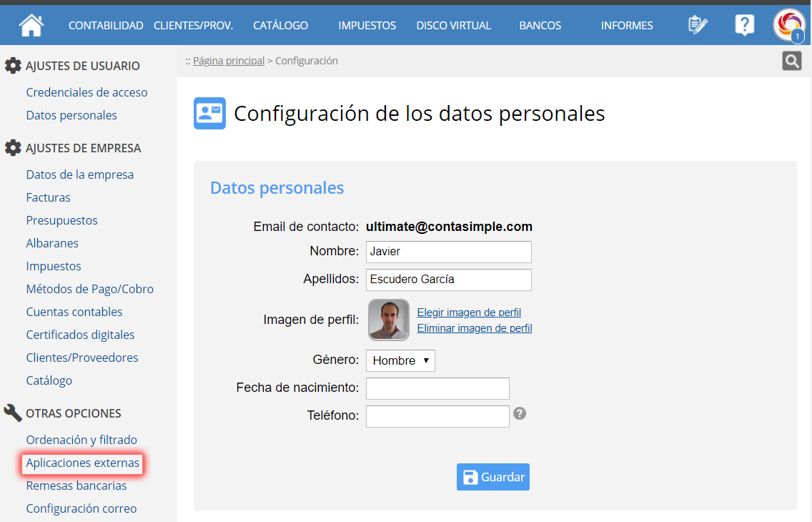This screenshot has width=812, height=522.
Task: Click the search magnifier icon
Action: (791, 61)
